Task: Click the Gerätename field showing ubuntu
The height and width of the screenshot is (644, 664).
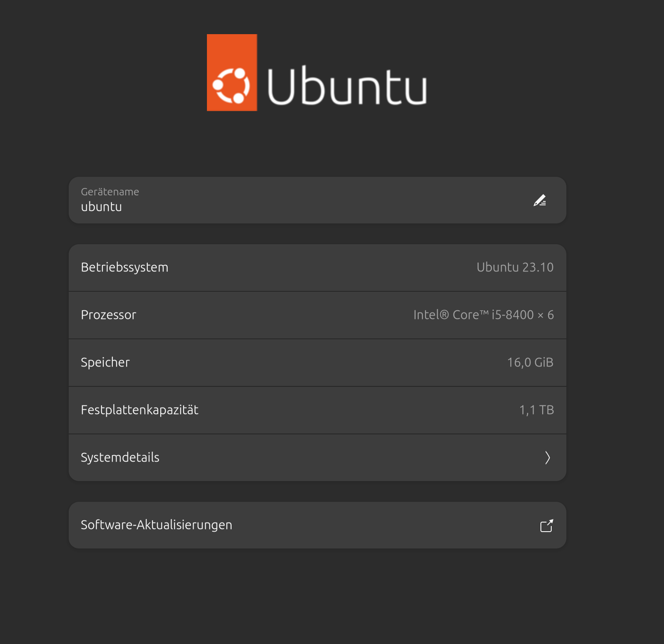Action: point(318,200)
